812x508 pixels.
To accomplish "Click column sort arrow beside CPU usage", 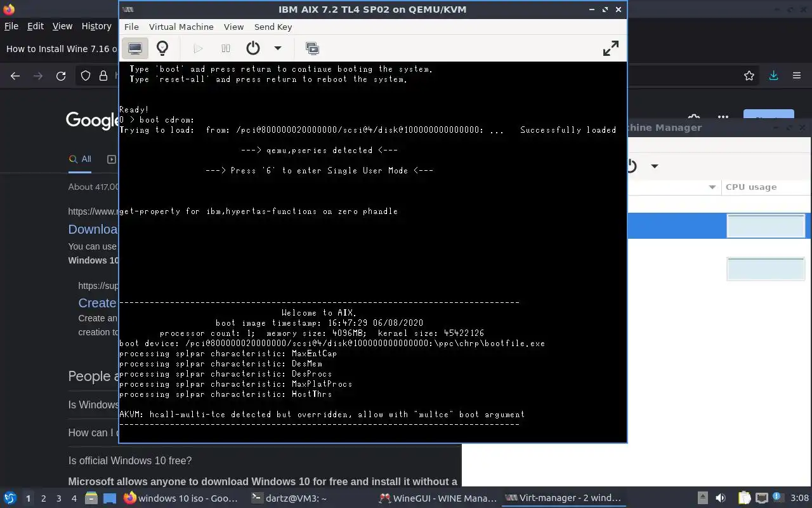I will (712, 187).
